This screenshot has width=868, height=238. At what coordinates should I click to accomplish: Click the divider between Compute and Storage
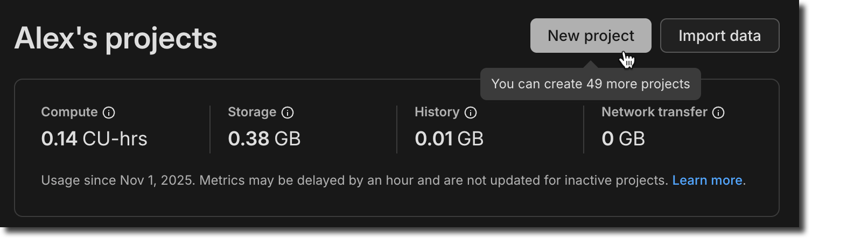210,129
